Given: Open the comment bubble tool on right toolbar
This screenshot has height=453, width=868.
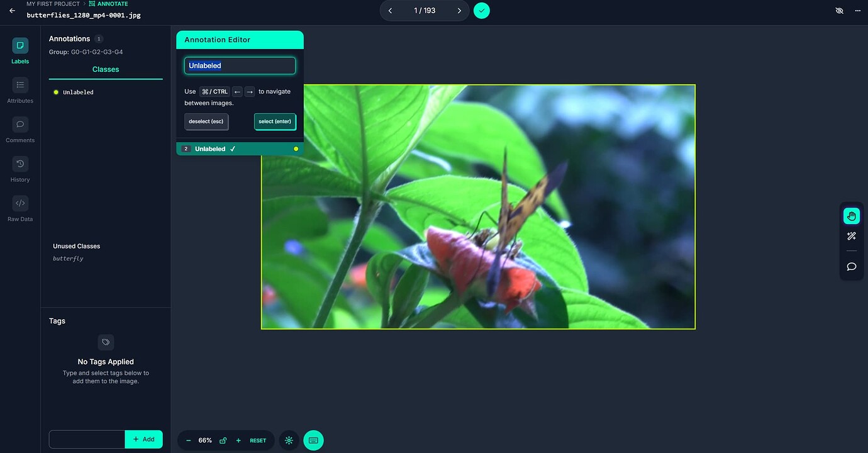Looking at the screenshot, I should coord(851,266).
